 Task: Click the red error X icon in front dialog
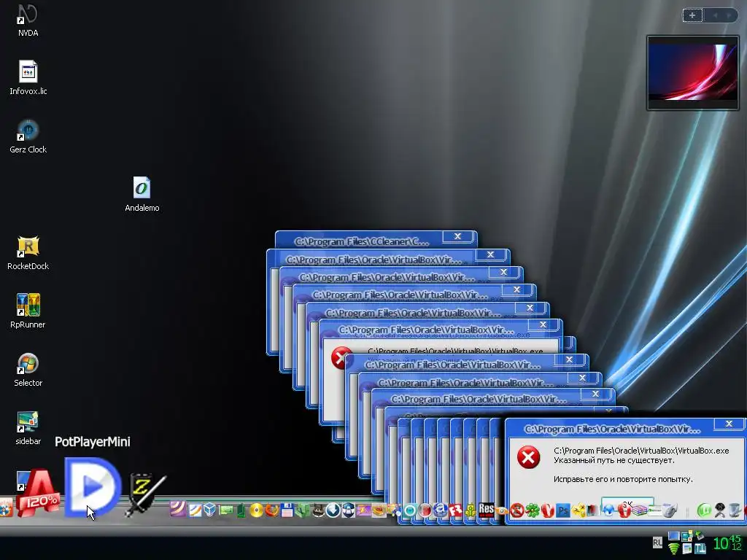coord(528,458)
